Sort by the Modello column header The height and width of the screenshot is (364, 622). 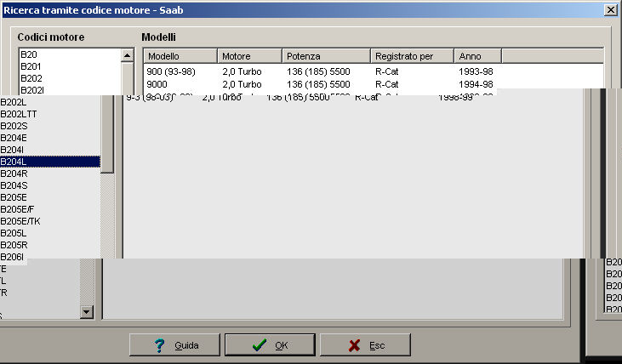click(x=180, y=56)
